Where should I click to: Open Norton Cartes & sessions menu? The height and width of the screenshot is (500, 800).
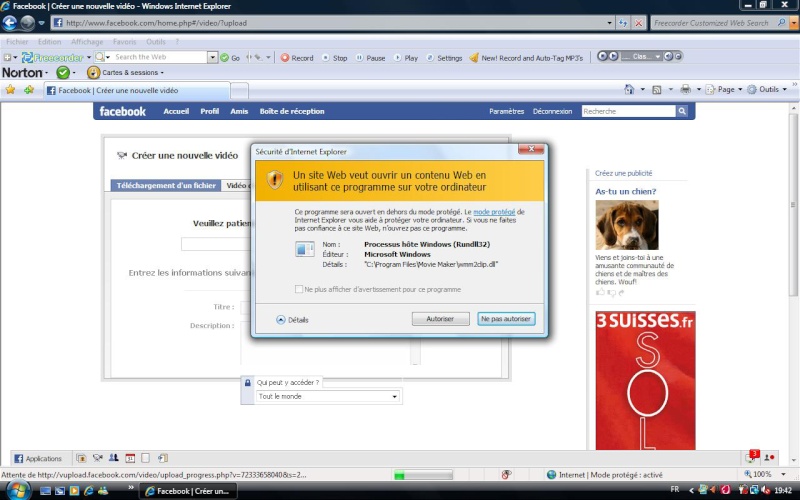coord(126,72)
